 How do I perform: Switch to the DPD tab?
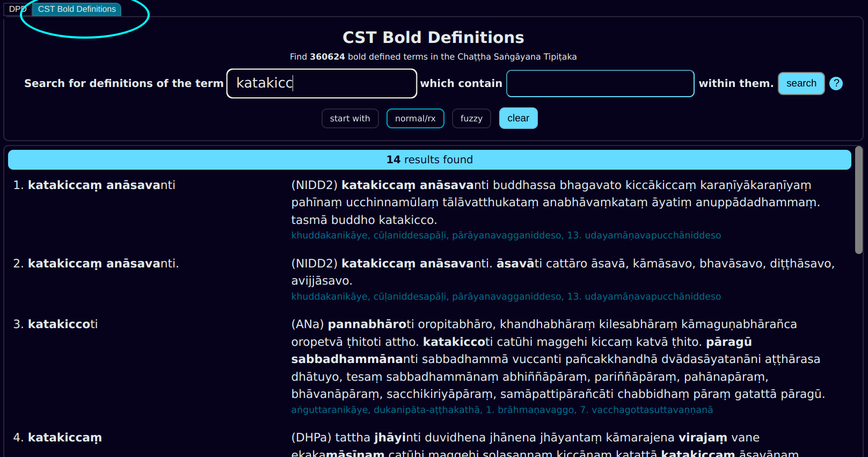[x=17, y=9]
